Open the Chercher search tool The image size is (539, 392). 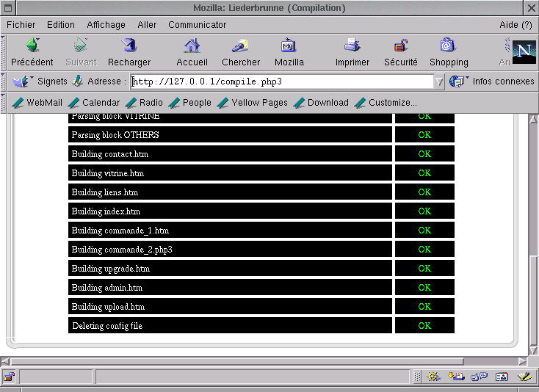pyautogui.click(x=241, y=52)
